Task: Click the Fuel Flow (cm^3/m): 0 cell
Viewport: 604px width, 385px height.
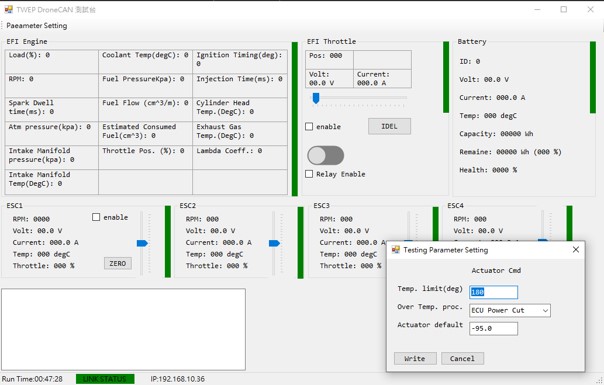Action: [x=145, y=109]
